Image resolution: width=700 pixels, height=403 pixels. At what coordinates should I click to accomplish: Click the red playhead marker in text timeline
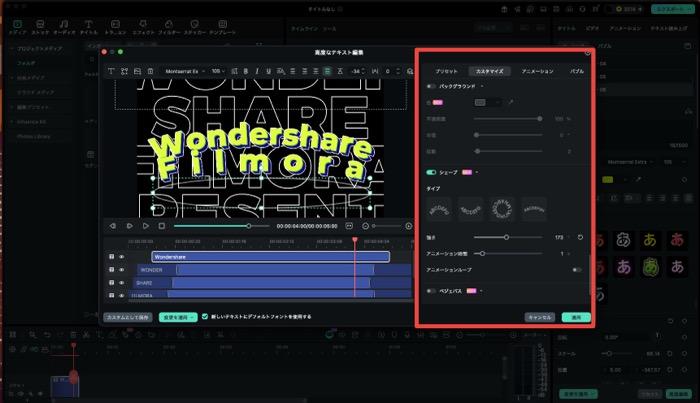355,240
